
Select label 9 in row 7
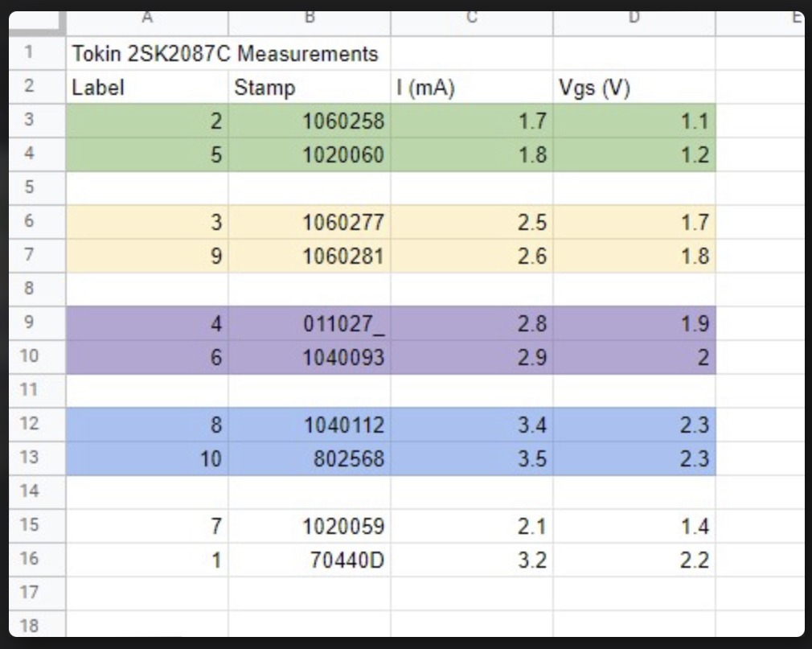click(x=147, y=256)
